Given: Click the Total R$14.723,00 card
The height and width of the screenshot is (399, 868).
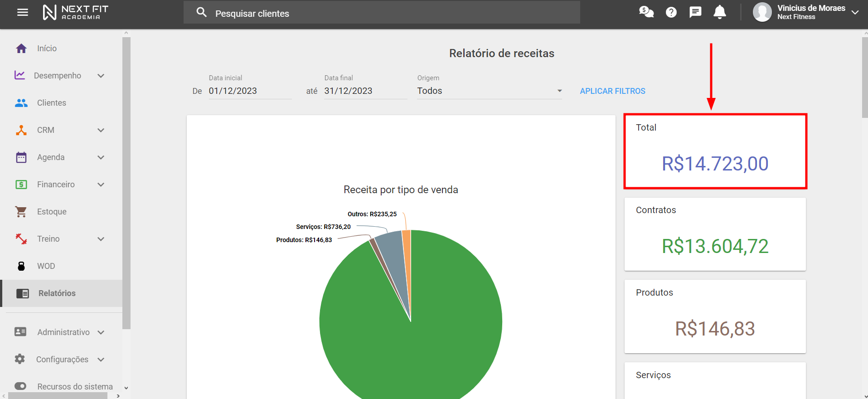Looking at the screenshot, I should coord(715,151).
